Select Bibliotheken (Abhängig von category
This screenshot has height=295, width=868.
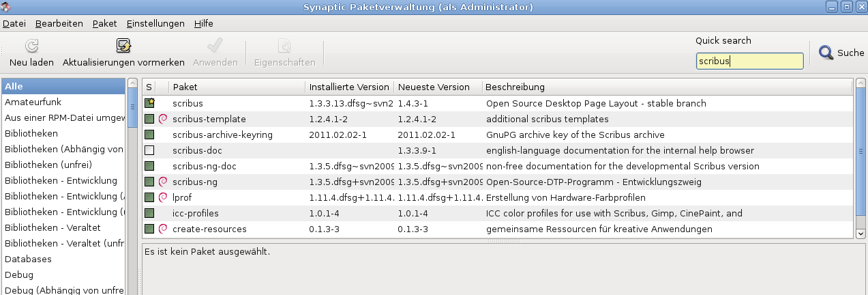(x=63, y=149)
